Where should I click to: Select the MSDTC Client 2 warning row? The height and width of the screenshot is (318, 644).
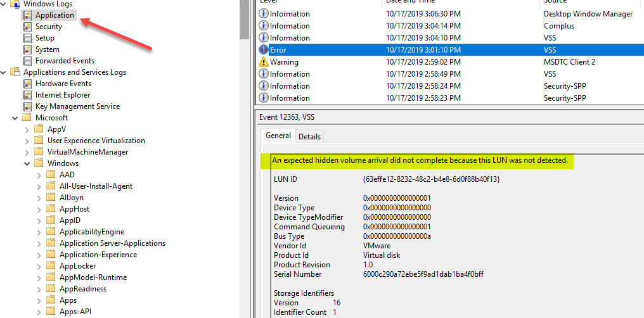tap(451, 62)
